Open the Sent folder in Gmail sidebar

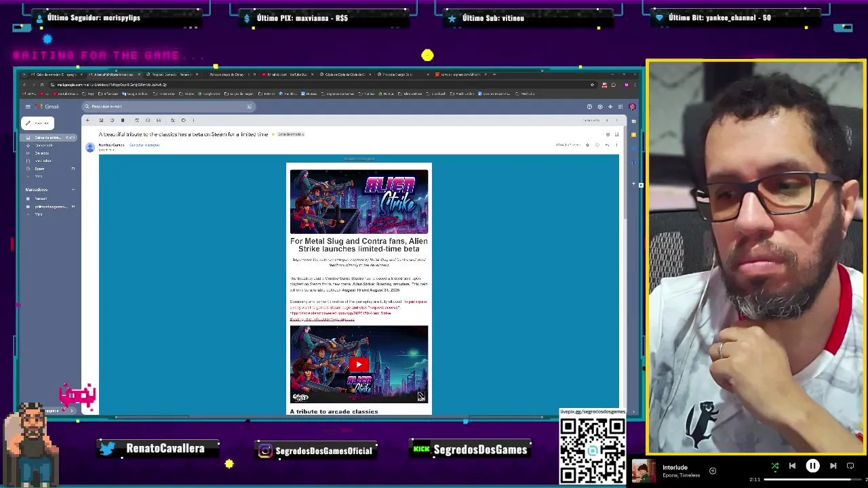click(42, 153)
